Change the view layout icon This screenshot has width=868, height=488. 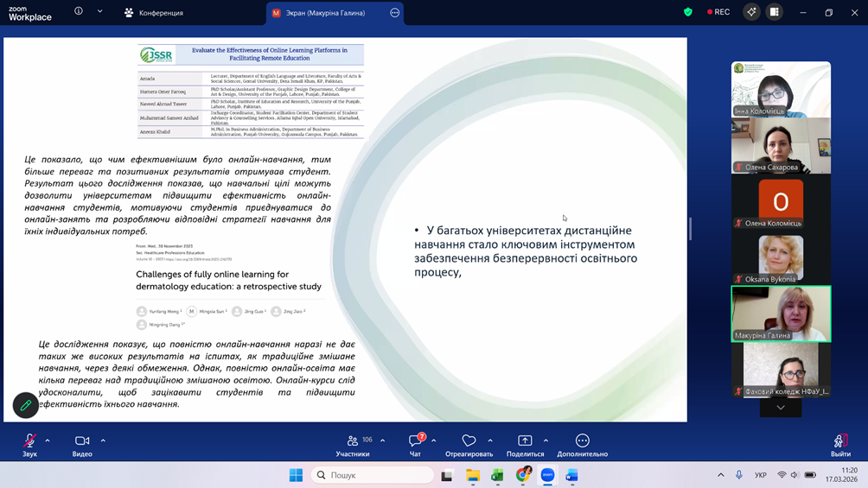pos(774,12)
